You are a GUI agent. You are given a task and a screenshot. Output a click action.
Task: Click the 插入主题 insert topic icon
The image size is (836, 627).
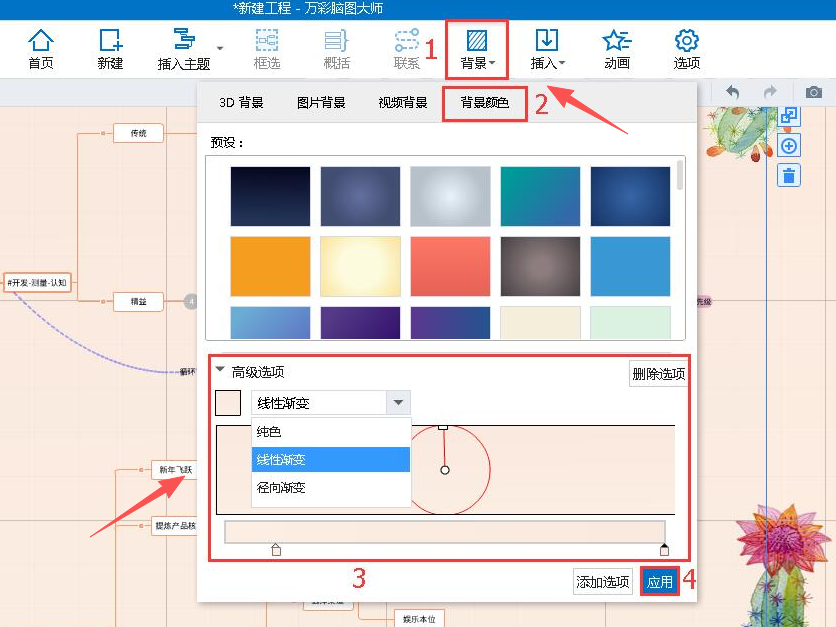pyautogui.click(x=184, y=49)
